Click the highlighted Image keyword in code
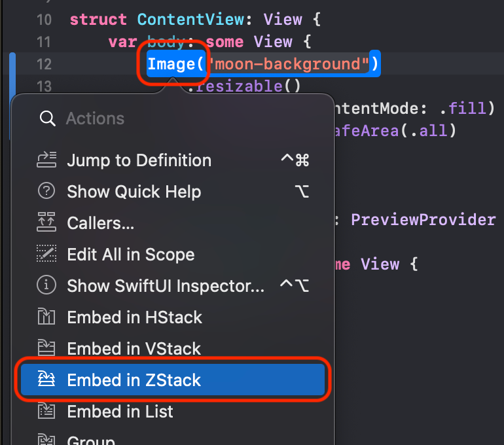Image resolution: width=504 pixels, height=445 pixels. click(171, 64)
